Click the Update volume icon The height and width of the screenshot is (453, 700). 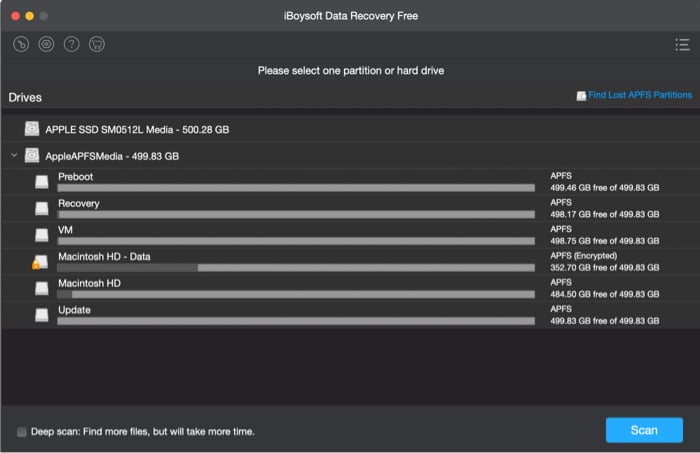point(42,315)
